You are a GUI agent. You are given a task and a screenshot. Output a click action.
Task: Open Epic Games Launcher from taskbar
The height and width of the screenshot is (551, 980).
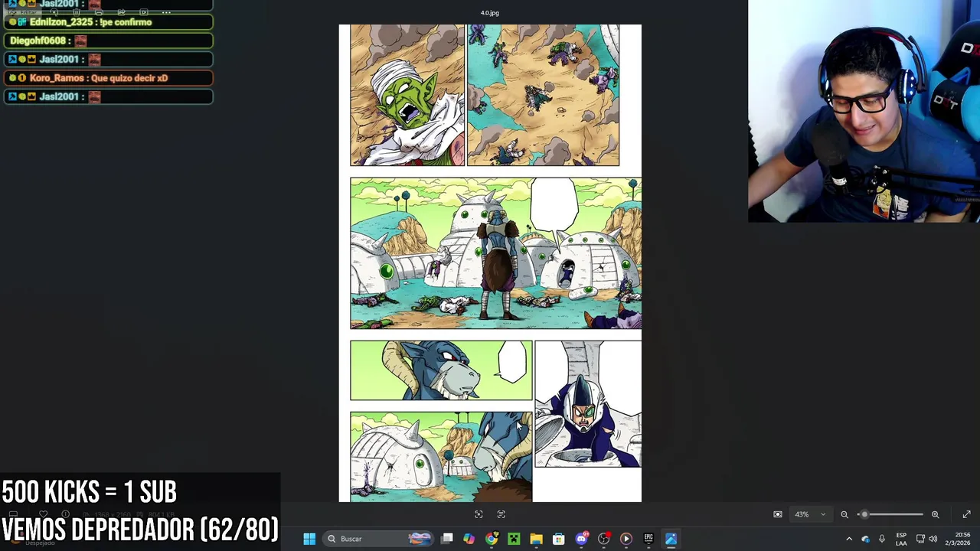648,539
